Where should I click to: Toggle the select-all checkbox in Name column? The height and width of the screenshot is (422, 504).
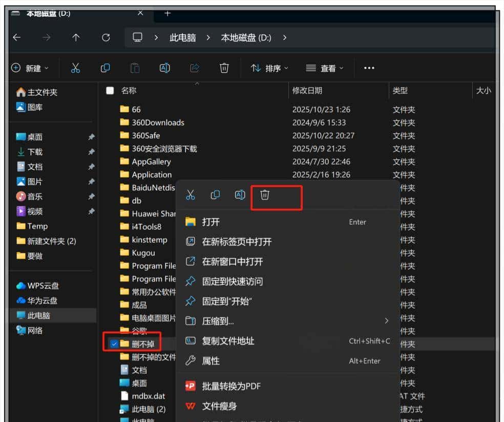click(110, 89)
